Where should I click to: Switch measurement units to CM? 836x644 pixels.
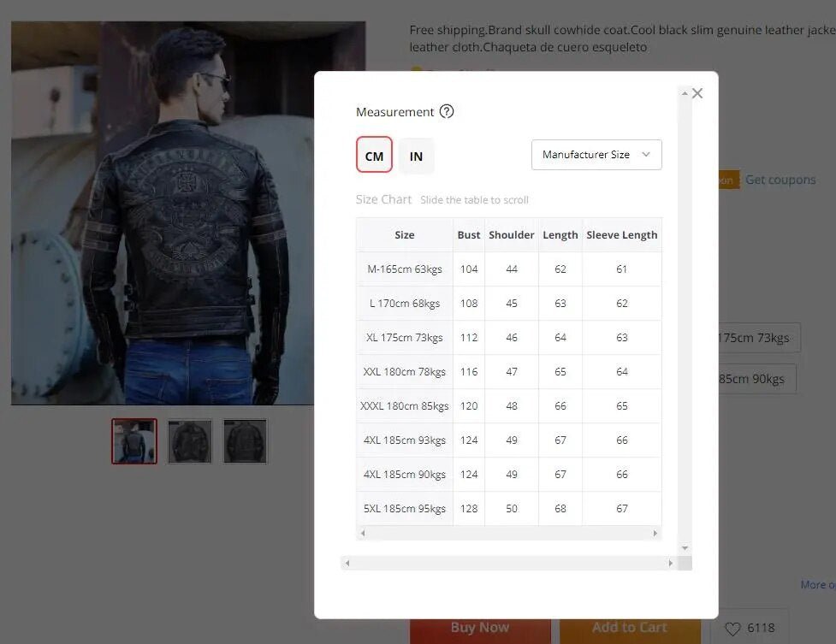click(373, 156)
